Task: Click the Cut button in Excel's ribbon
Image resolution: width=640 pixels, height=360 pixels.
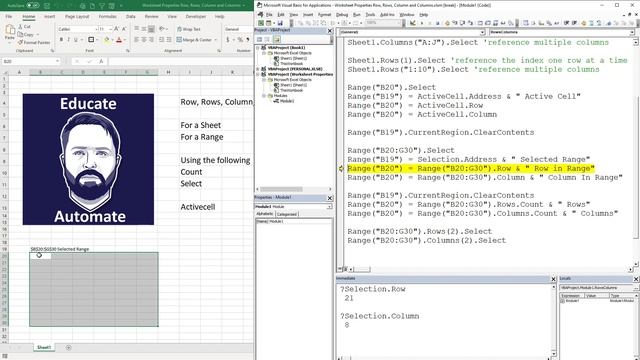Action: (24, 27)
